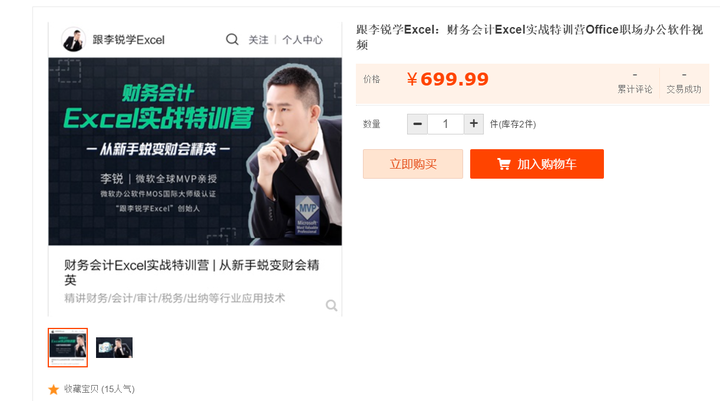720x401 pixels.
Task: Add item with 加入购物车 button
Action: [537, 164]
